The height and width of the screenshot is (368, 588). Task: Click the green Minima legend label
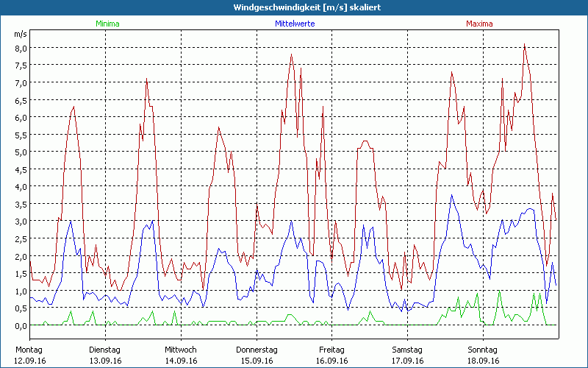pyautogui.click(x=107, y=24)
